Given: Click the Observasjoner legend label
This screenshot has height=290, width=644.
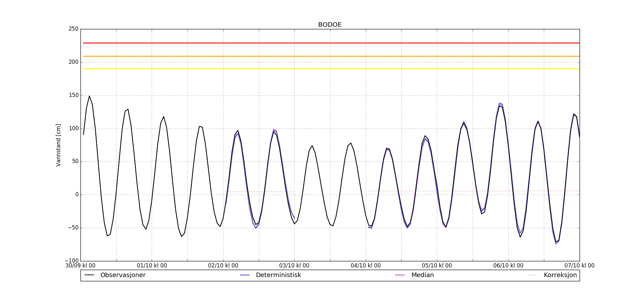Looking at the screenshot, I should 123,275.
